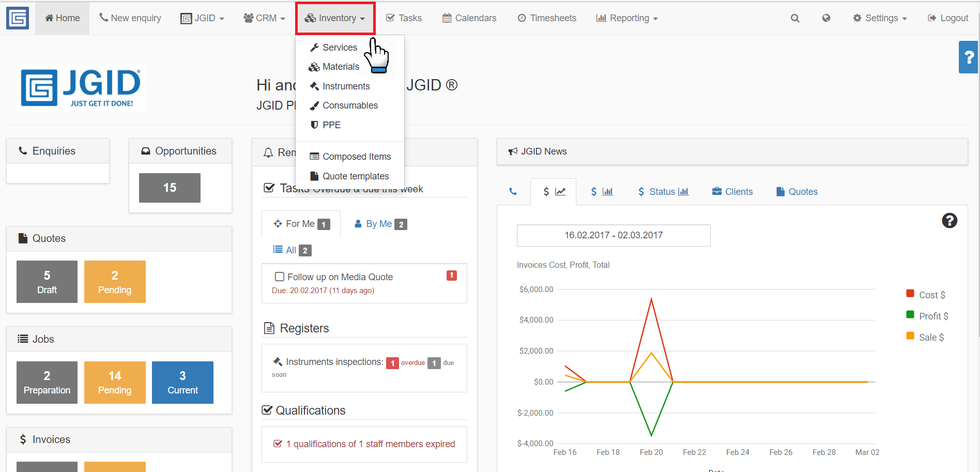Choose Quote templates from Inventory menu
Viewport: 980px width, 472px height.
point(349,176)
